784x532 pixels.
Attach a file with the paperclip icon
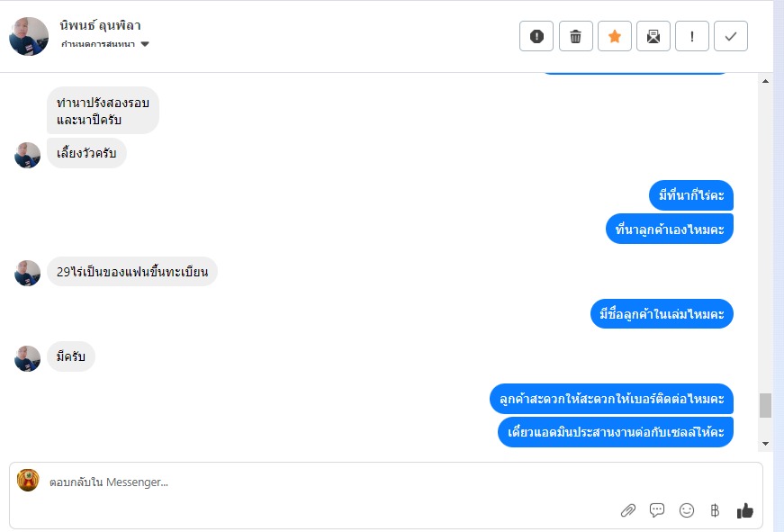(x=628, y=510)
